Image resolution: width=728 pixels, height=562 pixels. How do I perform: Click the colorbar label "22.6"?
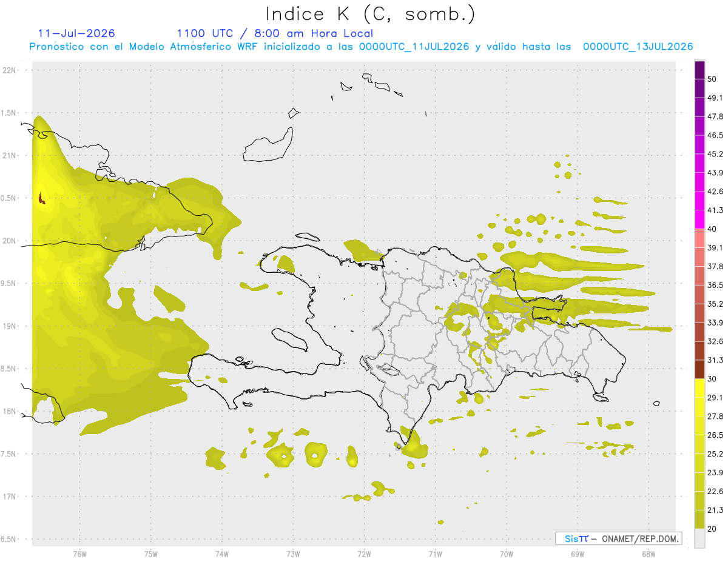pyautogui.click(x=715, y=492)
